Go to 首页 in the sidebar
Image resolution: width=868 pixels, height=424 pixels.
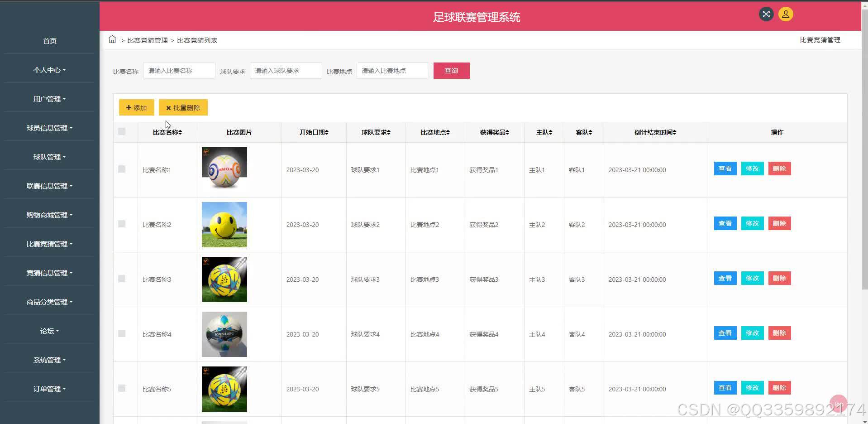point(49,41)
